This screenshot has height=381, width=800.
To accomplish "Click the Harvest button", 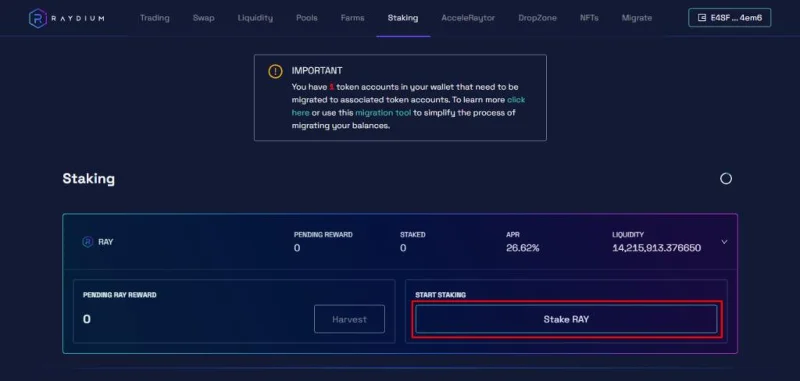I will (349, 319).
